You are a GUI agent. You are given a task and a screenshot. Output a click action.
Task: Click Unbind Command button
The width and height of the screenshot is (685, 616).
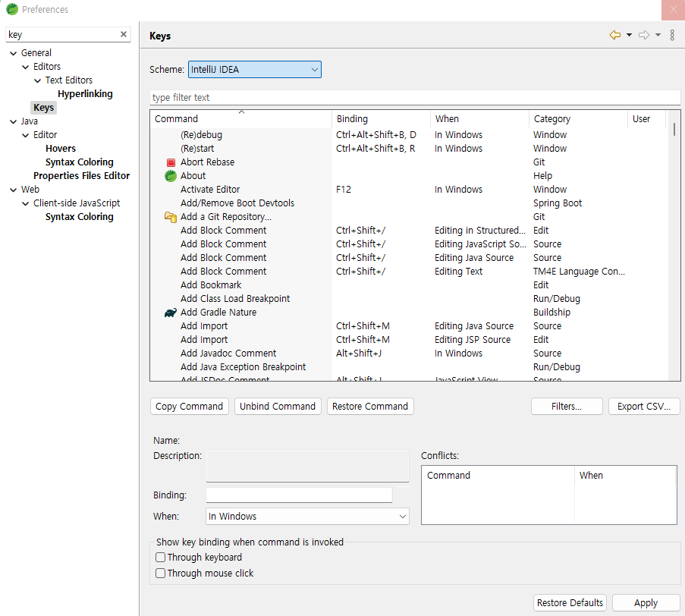[278, 407]
